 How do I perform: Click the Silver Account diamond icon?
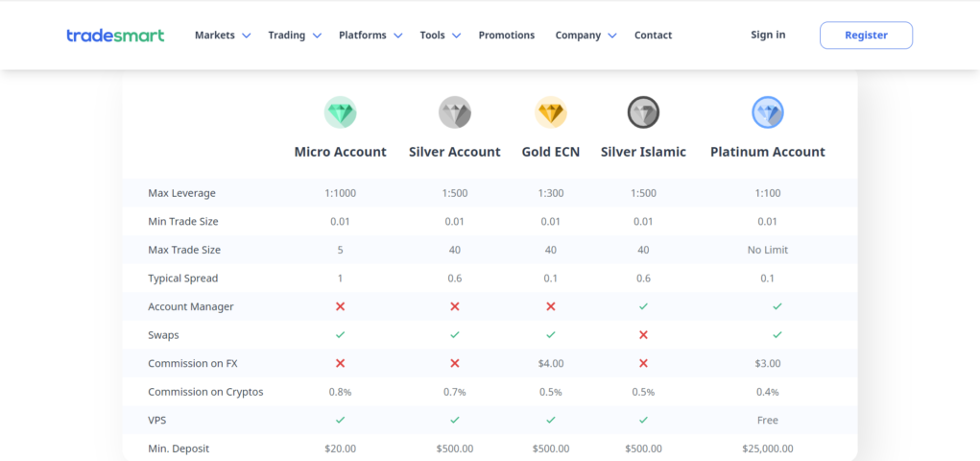[454, 112]
